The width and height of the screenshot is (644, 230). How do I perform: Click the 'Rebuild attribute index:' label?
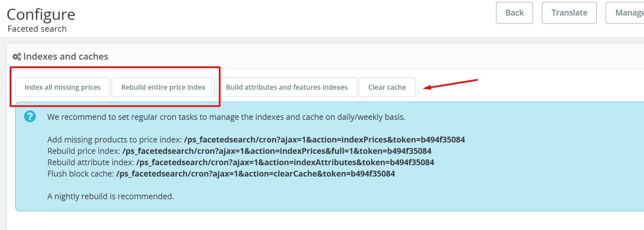point(91,163)
